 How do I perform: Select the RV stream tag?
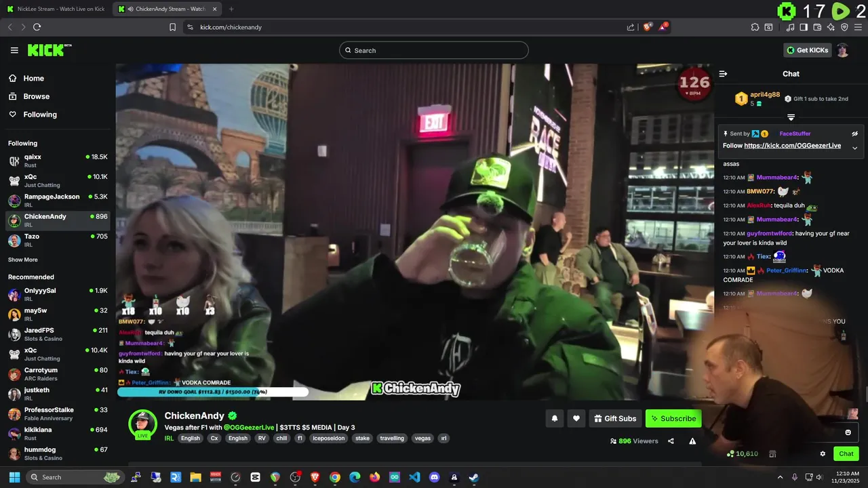pos(262,439)
